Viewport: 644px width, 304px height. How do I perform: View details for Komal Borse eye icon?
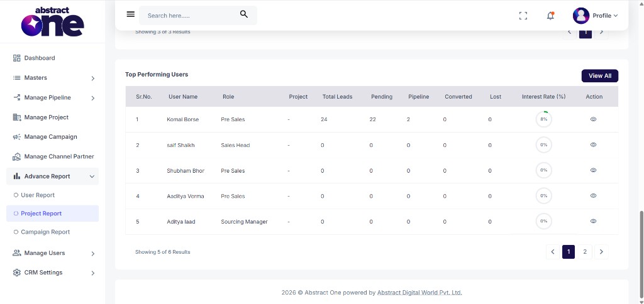tap(593, 119)
